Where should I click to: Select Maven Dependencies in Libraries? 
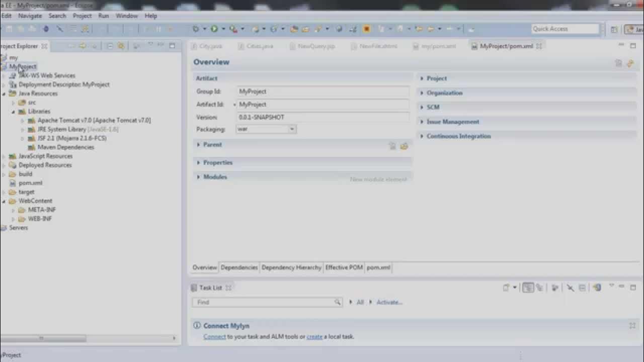point(65,147)
